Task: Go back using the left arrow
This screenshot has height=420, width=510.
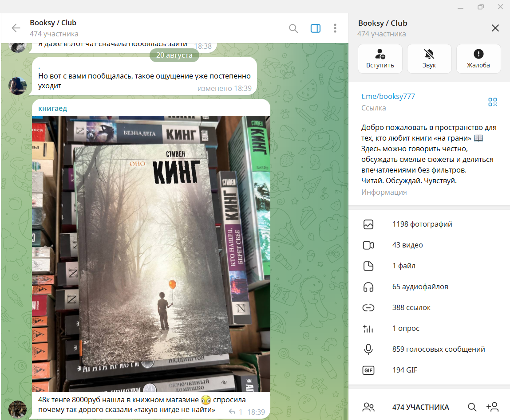Action: click(16, 28)
